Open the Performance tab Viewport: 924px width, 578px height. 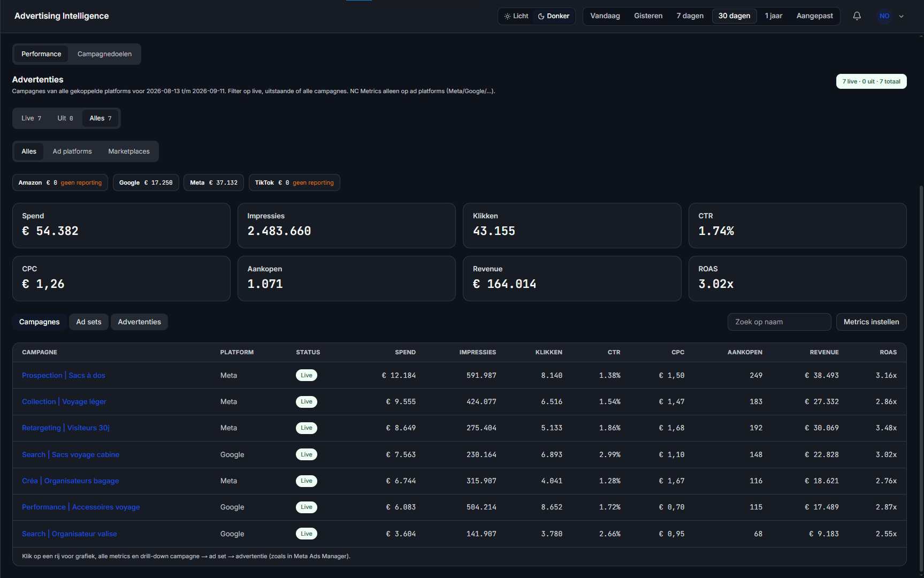(x=41, y=54)
